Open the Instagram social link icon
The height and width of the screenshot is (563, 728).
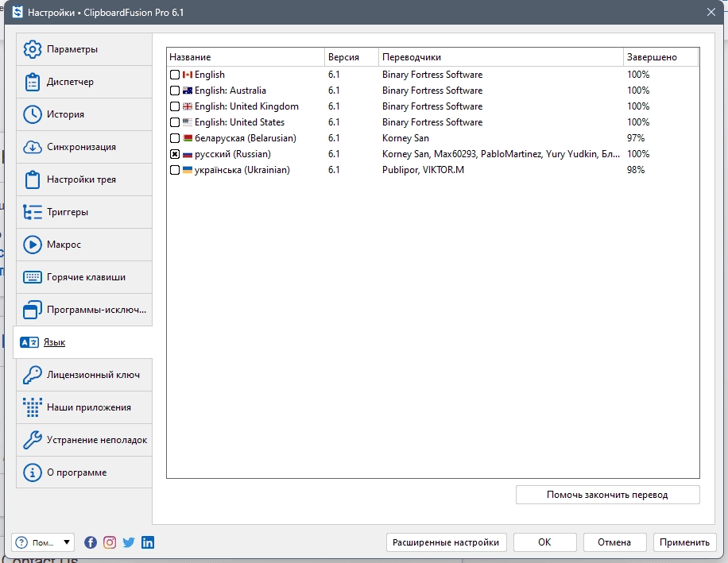[x=110, y=542]
